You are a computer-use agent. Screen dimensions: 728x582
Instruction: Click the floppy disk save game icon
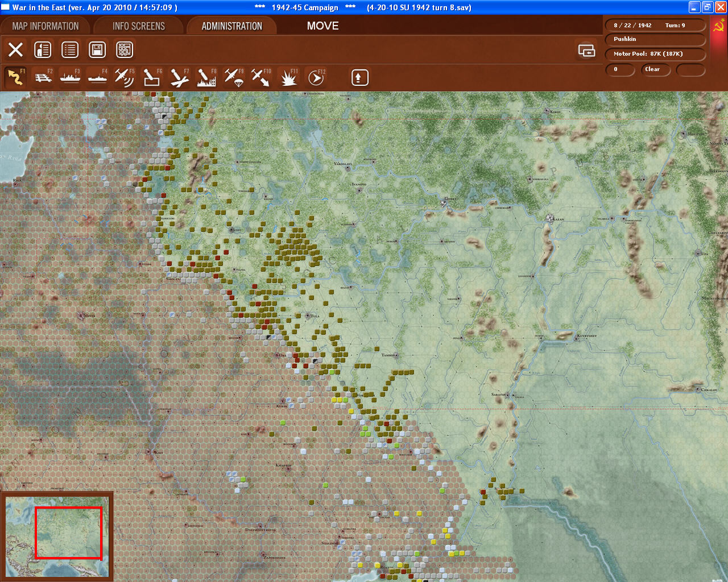coord(97,50)
